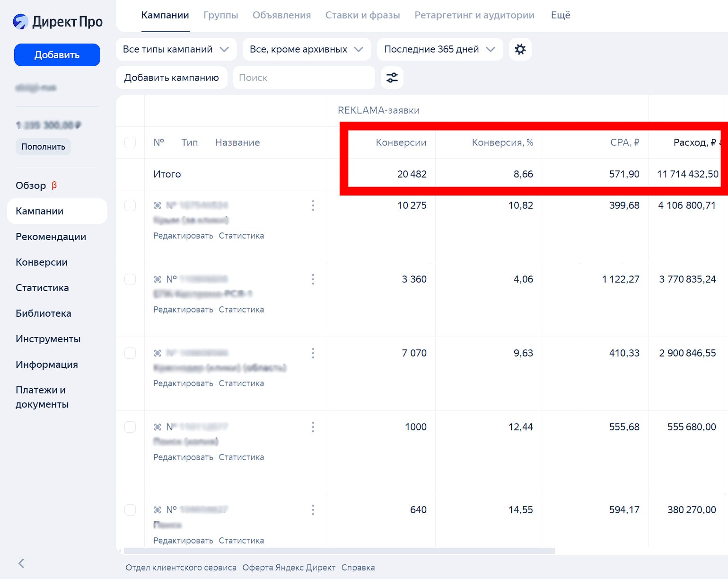Toggle the select-all checkbox in table header
The width and height of the screenshot is (728, 579).
pyautogui.click(x=130, y=143)
